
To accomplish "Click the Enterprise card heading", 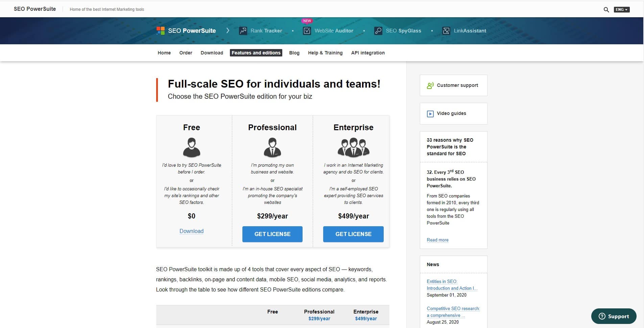I will pyautogui.click(x=353, y=127).
